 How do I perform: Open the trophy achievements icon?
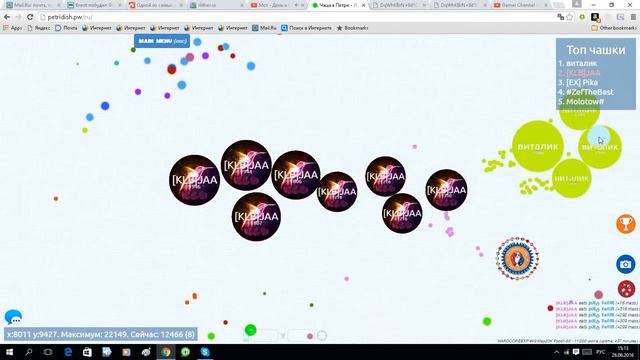pos(625,224)
